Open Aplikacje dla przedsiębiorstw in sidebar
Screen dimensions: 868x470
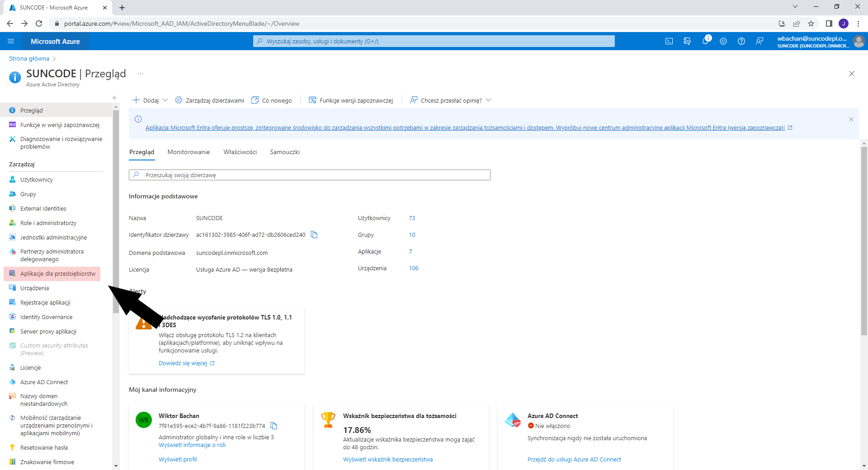click(x=57, y=273)
